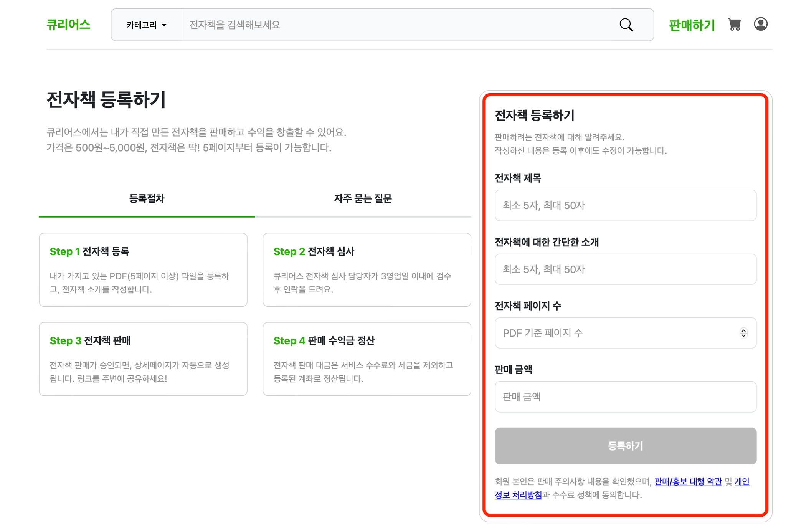Click the 판매하기 link in header
Viewport: 786px width, 532px height.
(692, 25)
